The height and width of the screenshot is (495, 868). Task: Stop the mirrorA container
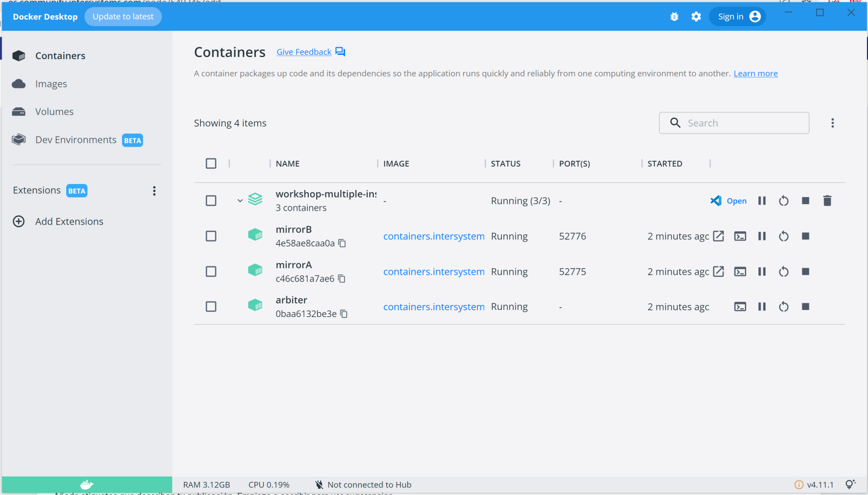click(x=805, y=272)
